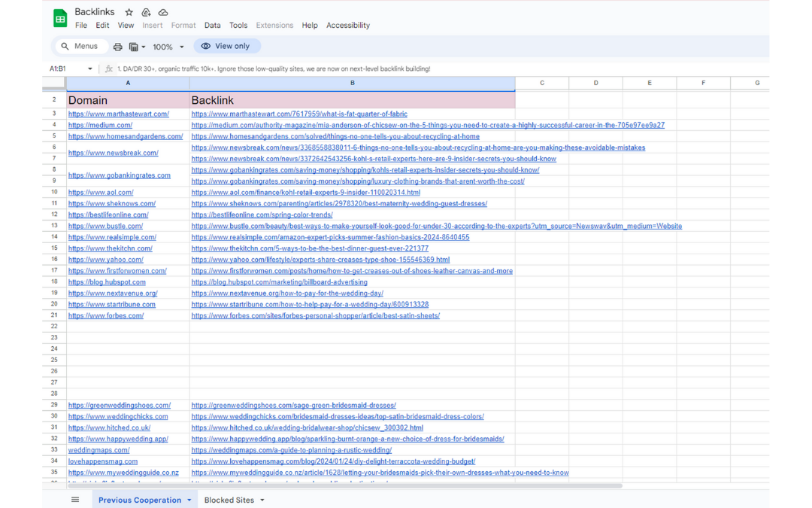
Task: Click the formula bar text
Action: pos(274,68)
